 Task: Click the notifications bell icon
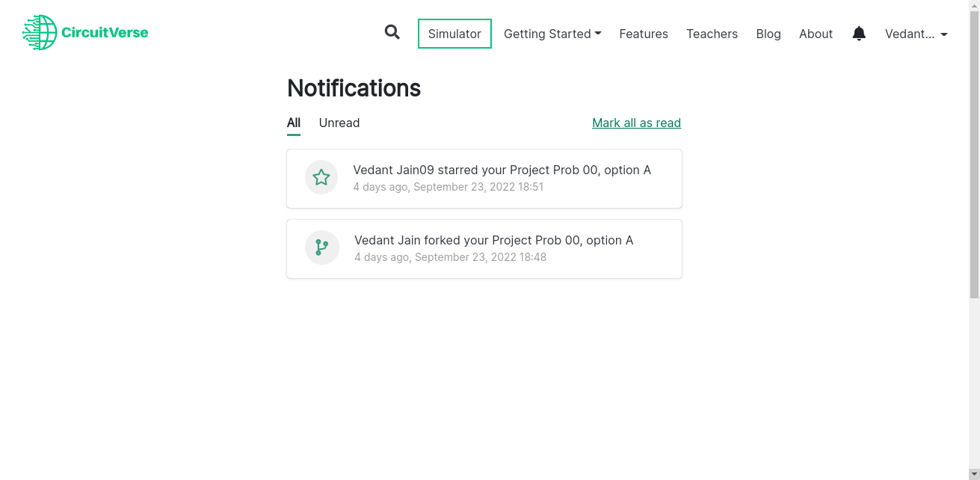coord(858,33)
